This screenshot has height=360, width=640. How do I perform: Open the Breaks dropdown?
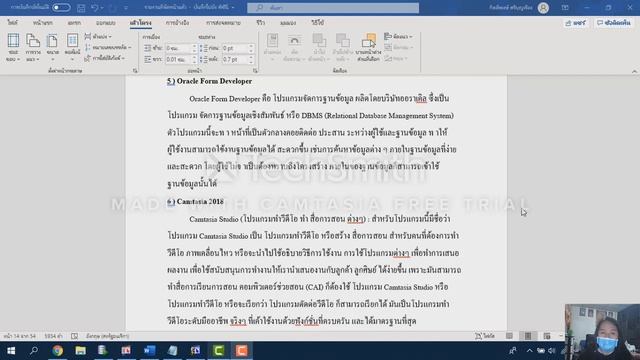(99, 37)
